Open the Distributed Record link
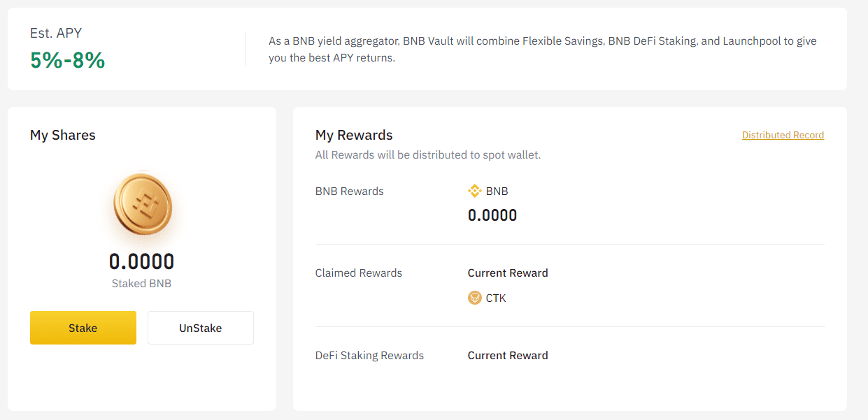Screen dimensions: 868x420 (x=783, y=135)
